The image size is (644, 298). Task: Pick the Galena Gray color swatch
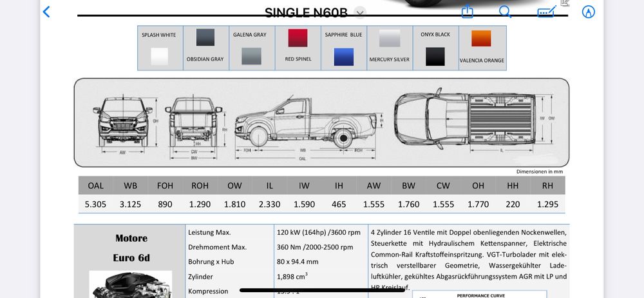pyautogui.click(x=251, y=57)
